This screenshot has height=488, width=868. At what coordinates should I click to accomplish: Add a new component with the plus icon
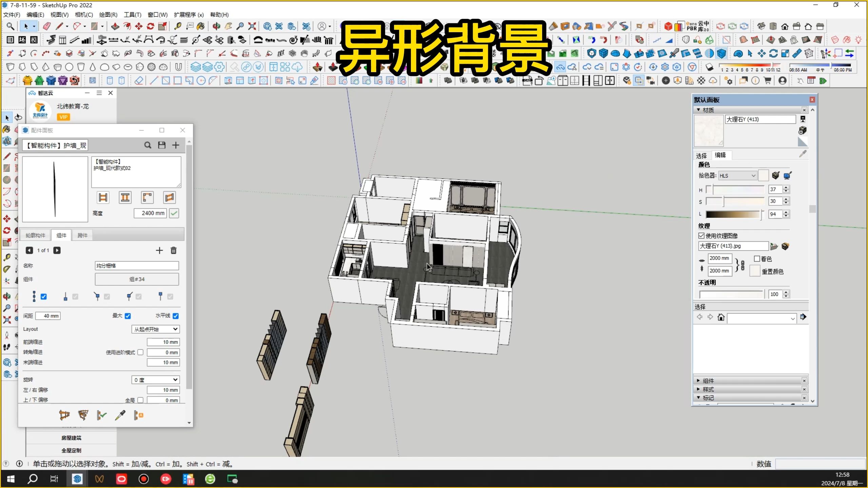tap(159, 250)
